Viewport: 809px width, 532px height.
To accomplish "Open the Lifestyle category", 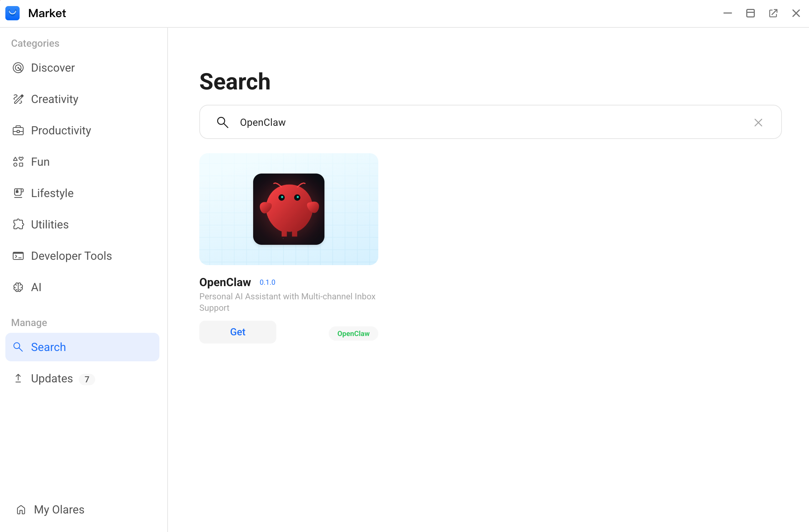I will 52,193.
